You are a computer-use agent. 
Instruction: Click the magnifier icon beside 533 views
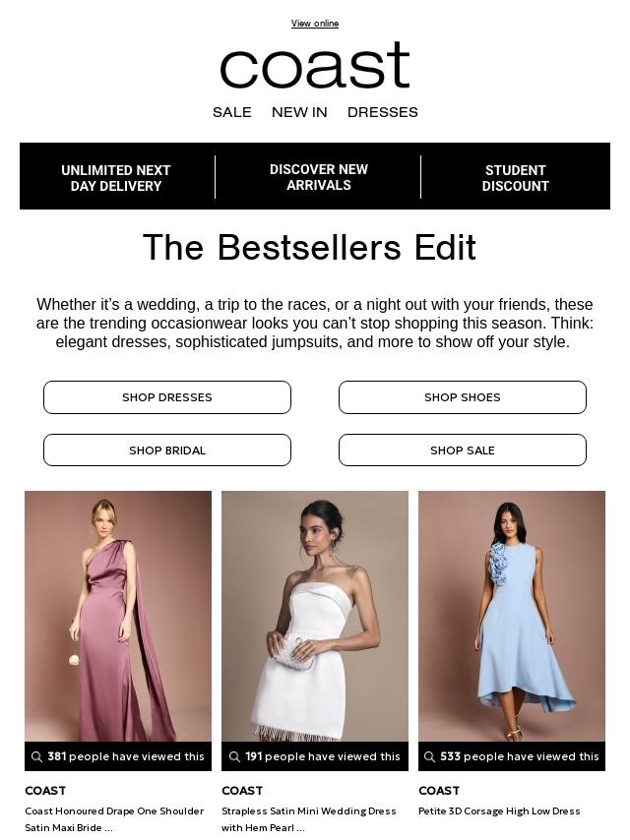pos(429,756)
